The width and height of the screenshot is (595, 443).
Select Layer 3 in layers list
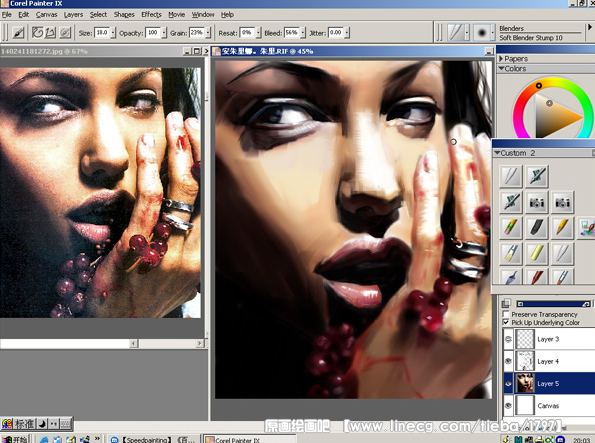[548, 339]
